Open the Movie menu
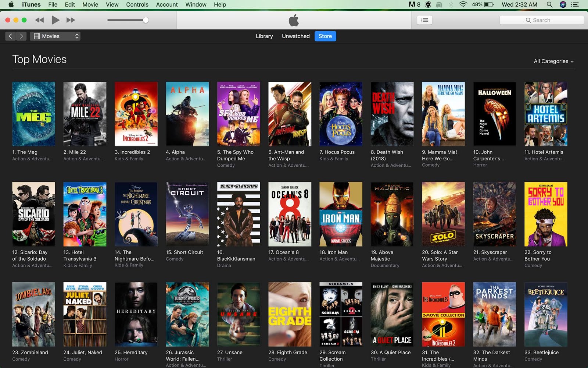 90,4
